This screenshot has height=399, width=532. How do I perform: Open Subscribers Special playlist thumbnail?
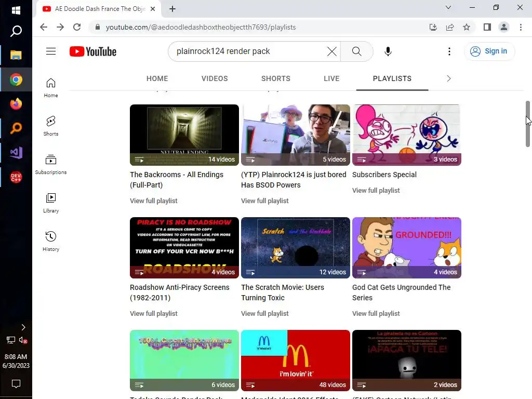tap(407, 135)
